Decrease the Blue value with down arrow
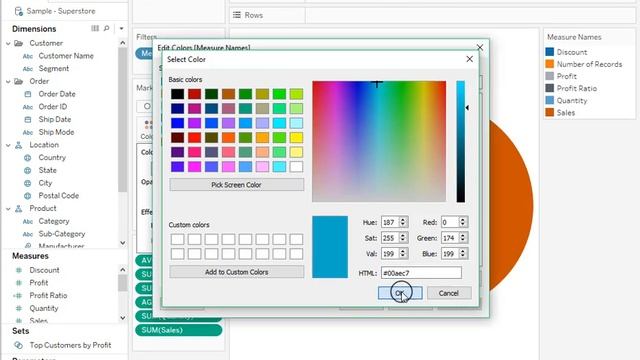This screenshot has width=640, height=360. pyautogui.click(x=463, y=257)
